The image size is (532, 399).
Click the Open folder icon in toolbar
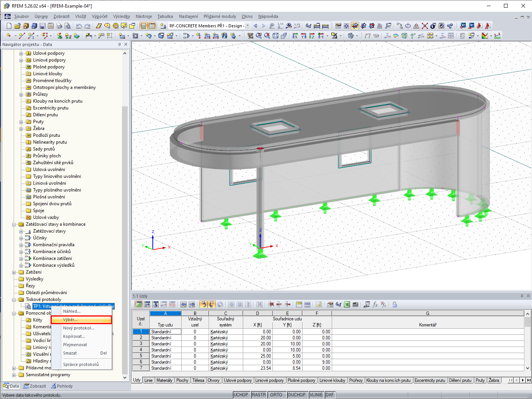pyautogui.click(x=17, y=26)
